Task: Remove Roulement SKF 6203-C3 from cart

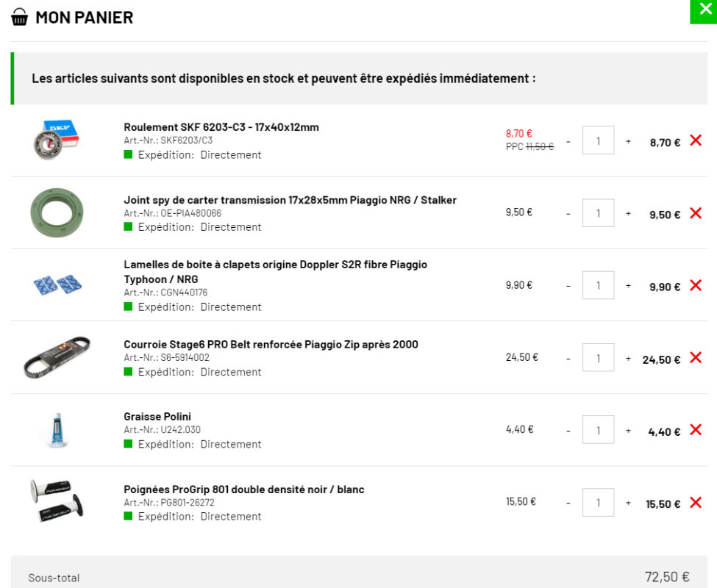Action: tap(696, 140)
